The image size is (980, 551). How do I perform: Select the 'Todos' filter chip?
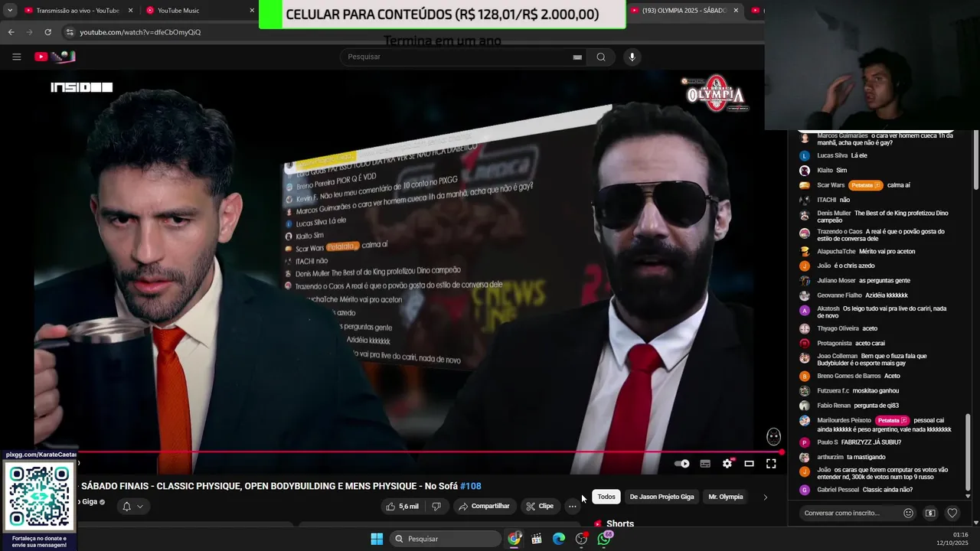tap(606, 497)
